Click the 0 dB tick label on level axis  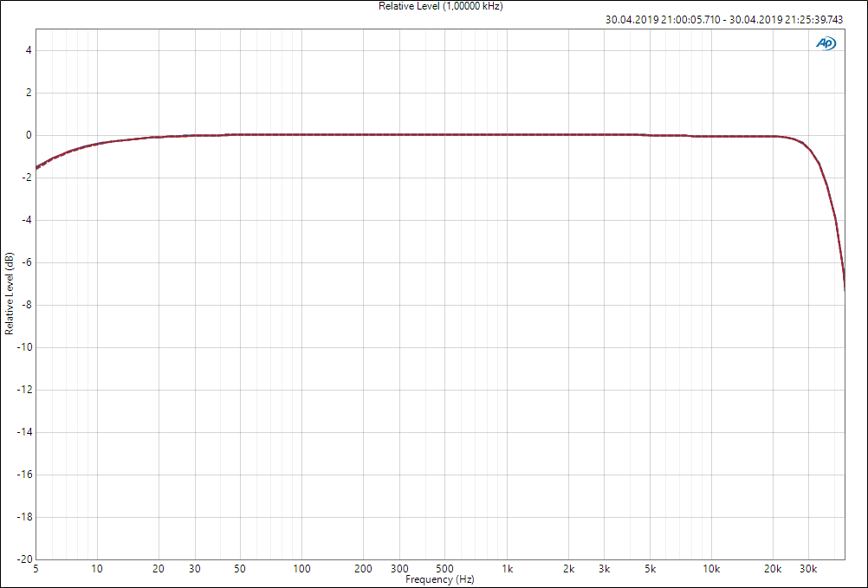pos(28,135)
